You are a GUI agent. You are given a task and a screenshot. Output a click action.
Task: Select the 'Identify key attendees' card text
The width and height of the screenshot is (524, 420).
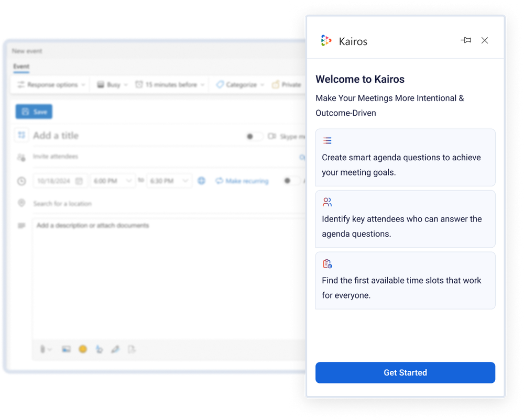tap(402, 226)
